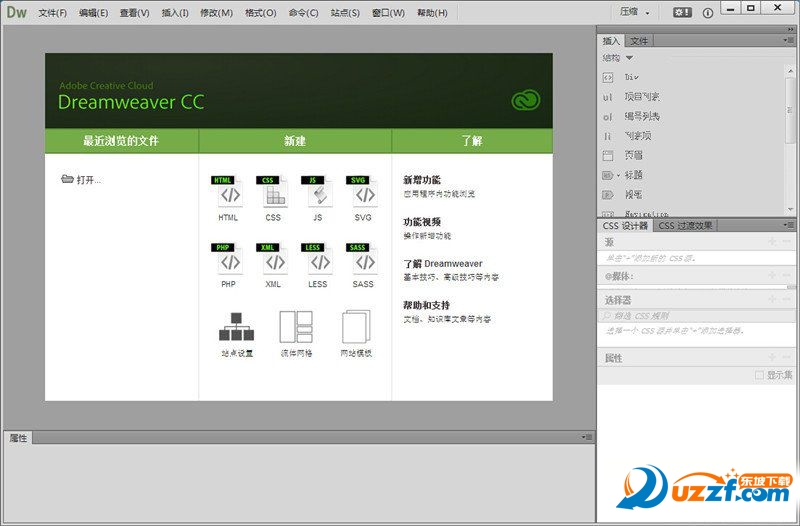
Task: Create a new XML file
Action: coord(273,265)
